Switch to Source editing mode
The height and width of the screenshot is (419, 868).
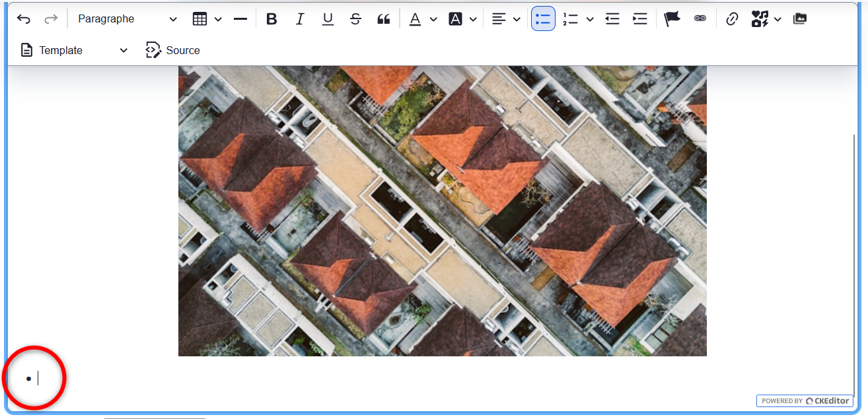tap(173, 51)
